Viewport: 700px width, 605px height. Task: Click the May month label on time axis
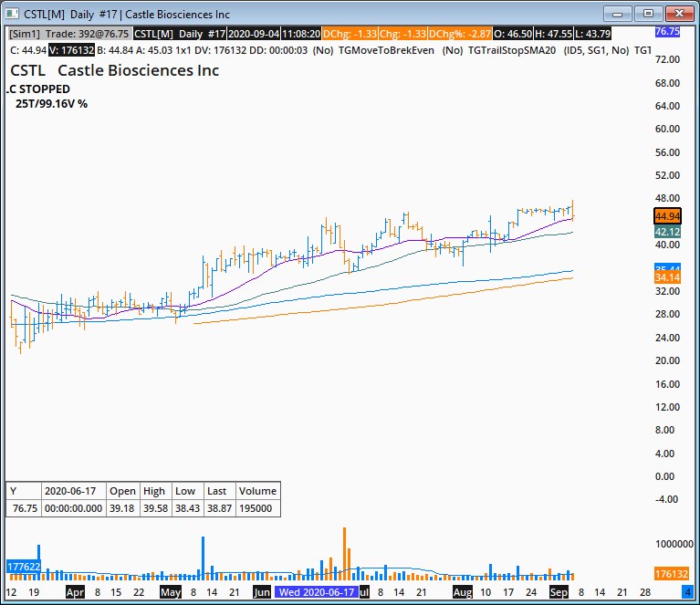click(171, 592)
